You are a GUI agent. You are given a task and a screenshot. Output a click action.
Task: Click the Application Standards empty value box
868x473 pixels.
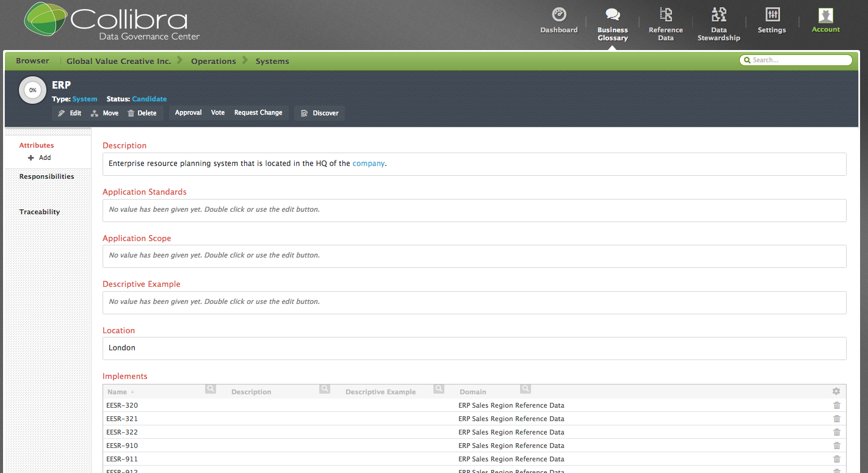(x=474, y=210)
